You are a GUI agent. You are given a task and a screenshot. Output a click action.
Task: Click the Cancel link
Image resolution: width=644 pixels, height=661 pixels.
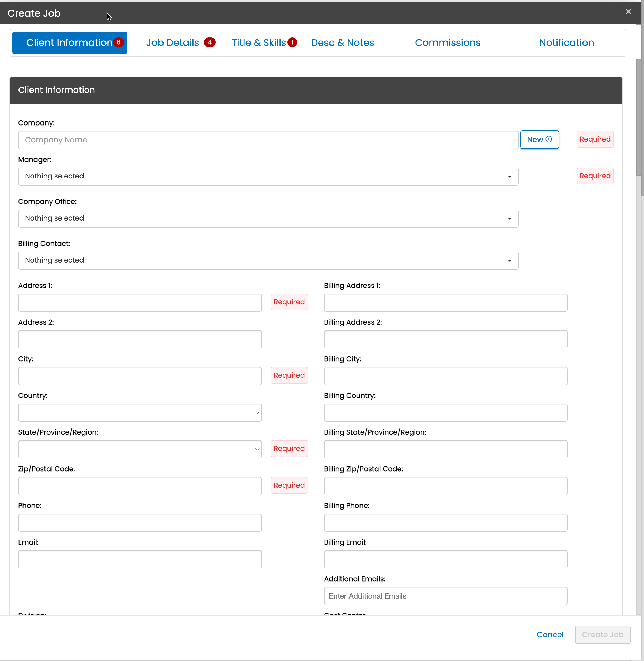pyautogui.click(x=550, y=634)
